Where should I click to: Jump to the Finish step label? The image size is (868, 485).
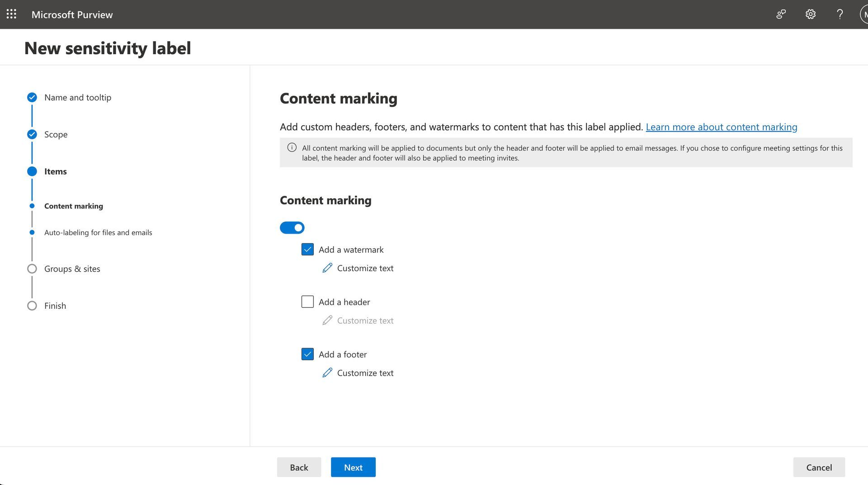coord(55,306)
